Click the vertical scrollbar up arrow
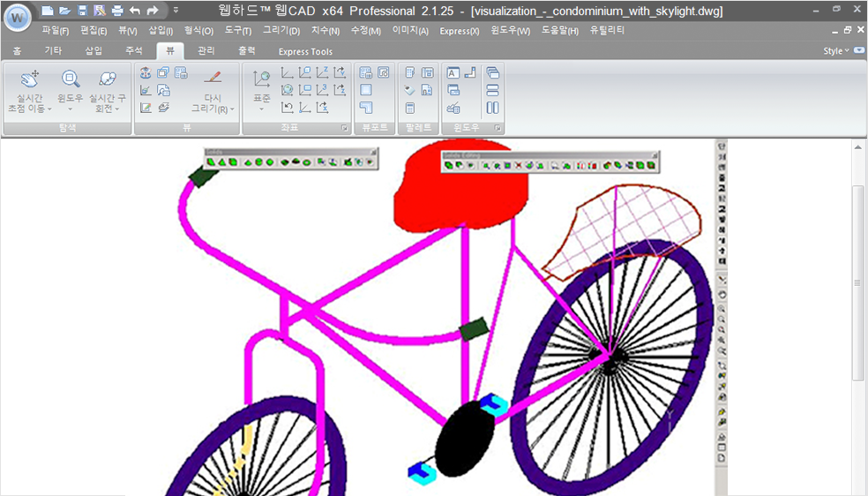This screenshot has width=868, height=496. pyautogui.click(x=858, y=147)
